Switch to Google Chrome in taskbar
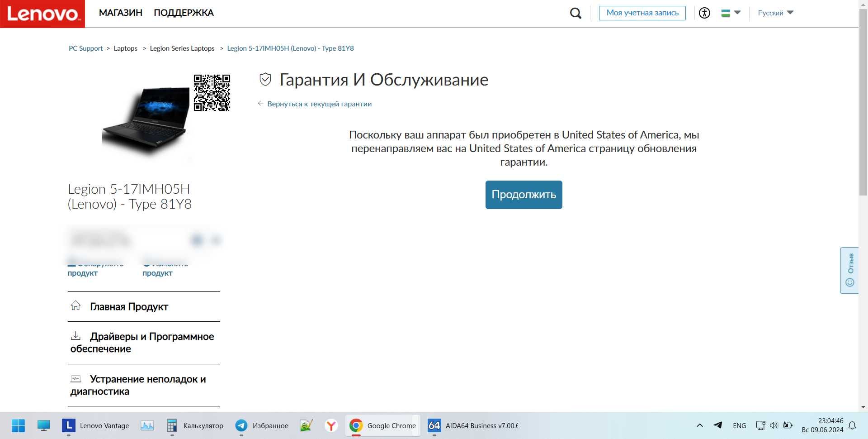 [x=383, y=425]
